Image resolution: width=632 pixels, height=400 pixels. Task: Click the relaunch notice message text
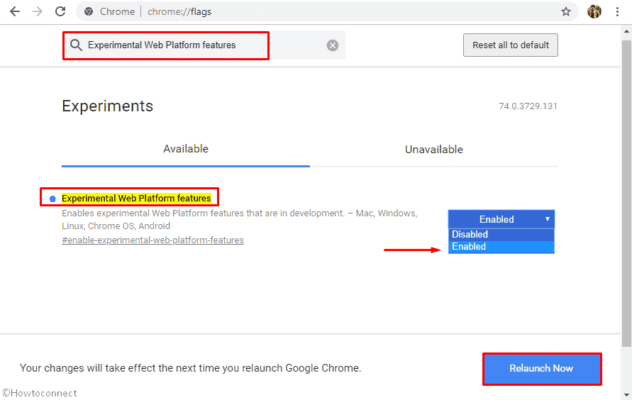coord(190,368)
